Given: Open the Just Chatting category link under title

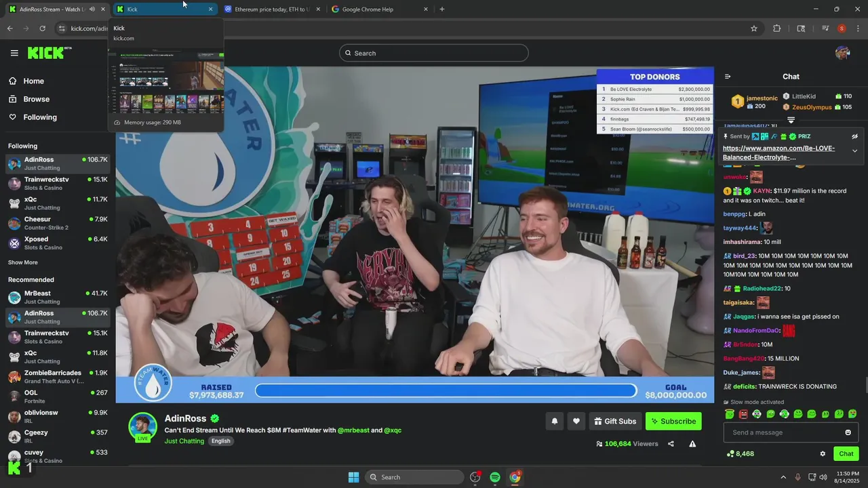Looking at the screenshot, I should click(184, 441).
